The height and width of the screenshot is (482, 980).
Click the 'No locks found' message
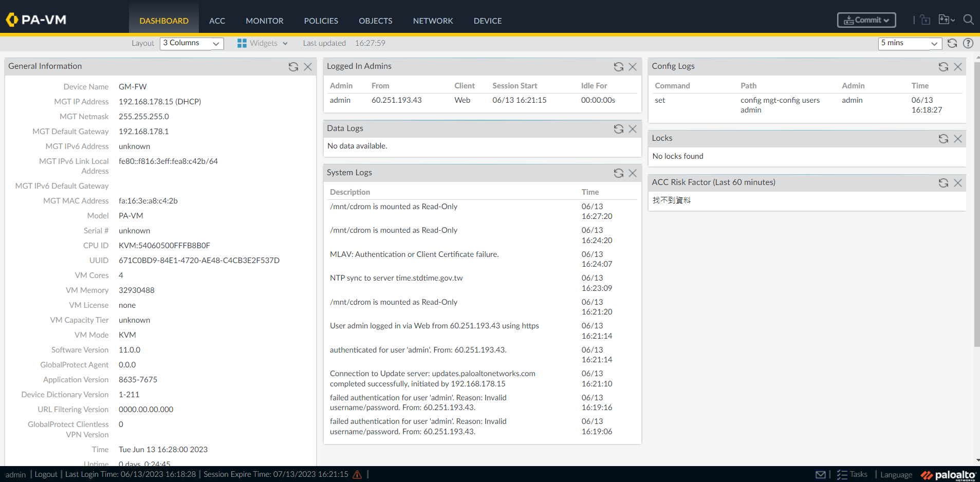678,156
